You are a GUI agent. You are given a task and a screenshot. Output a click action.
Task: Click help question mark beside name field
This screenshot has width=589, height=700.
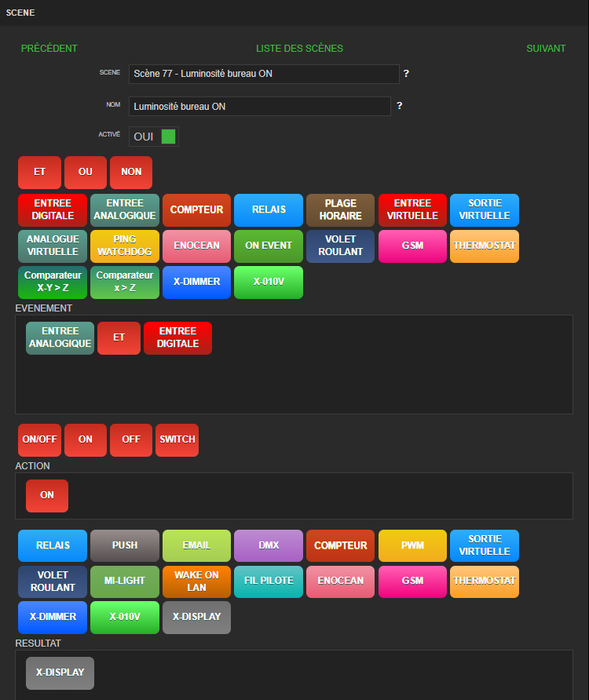400,106
